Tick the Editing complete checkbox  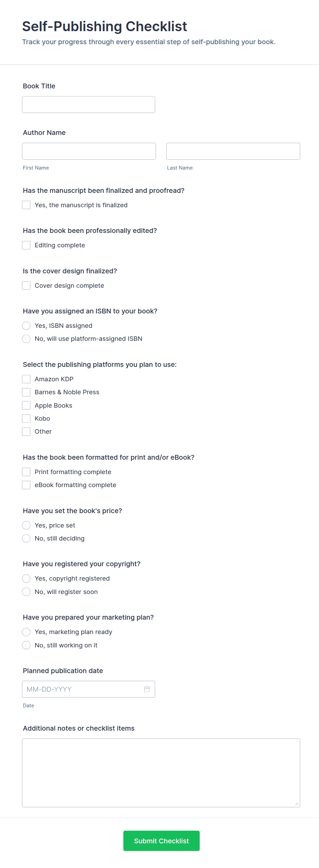pyautogui.click(x=26, y=245)
